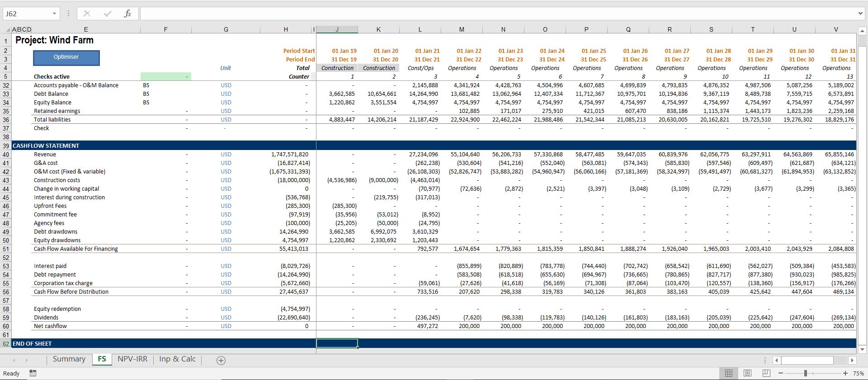Click vertical scrollbar up arrow
The width and height of the screenshot is (868, 380).
click(862, 31)
